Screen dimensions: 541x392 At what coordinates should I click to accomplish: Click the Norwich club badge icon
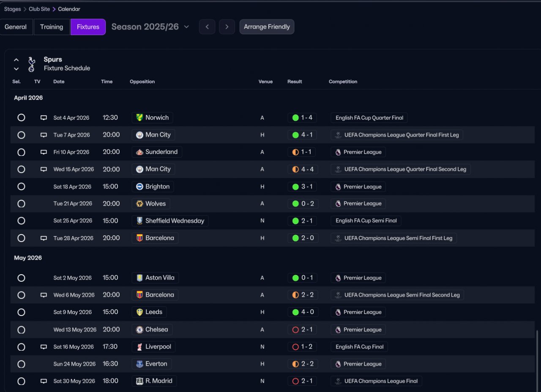[139, 118]
